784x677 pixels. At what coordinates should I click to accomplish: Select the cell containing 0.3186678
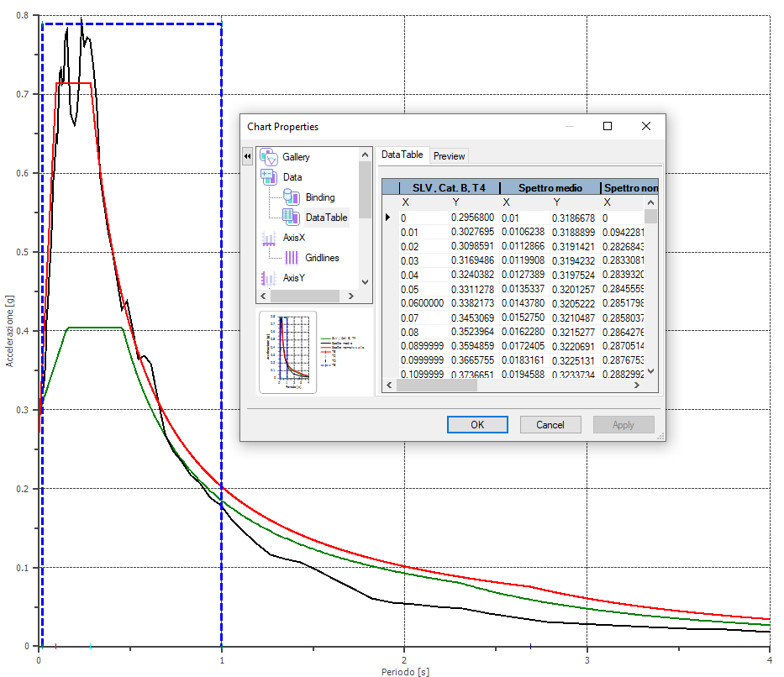[x=573, y=218]
